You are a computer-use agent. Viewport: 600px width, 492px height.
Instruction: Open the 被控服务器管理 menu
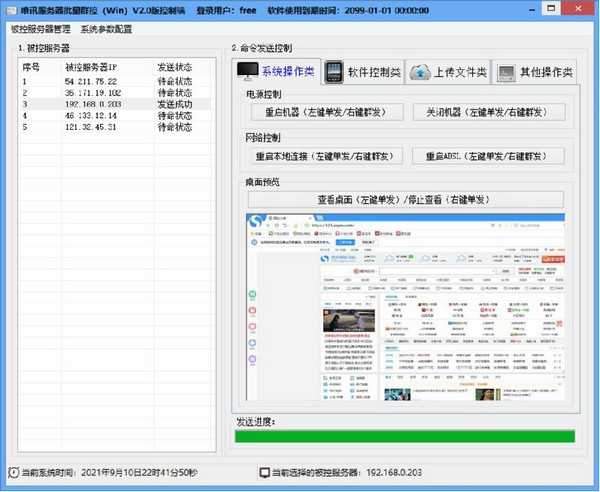click(40, 29)
